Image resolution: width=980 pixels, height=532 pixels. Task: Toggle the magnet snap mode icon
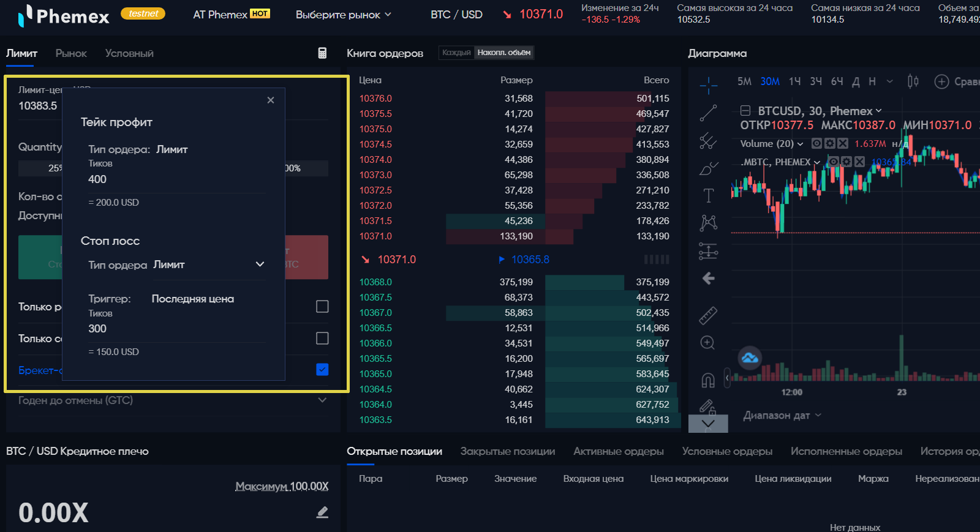click(x=707, y=381)
